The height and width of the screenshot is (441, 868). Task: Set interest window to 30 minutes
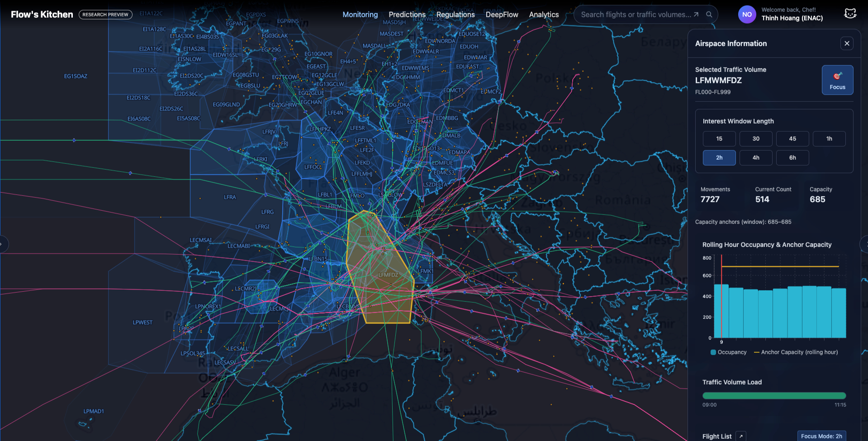756,139
